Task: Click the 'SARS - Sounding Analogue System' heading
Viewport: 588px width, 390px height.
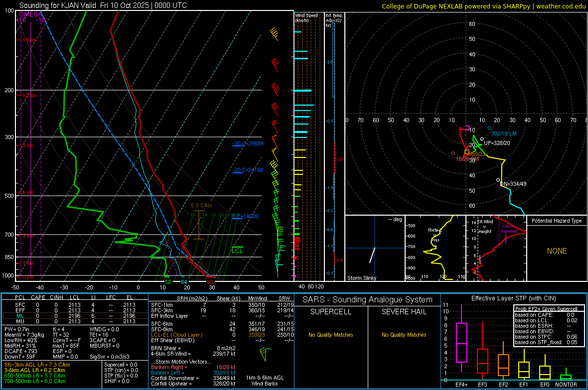Action: [368, 300]
